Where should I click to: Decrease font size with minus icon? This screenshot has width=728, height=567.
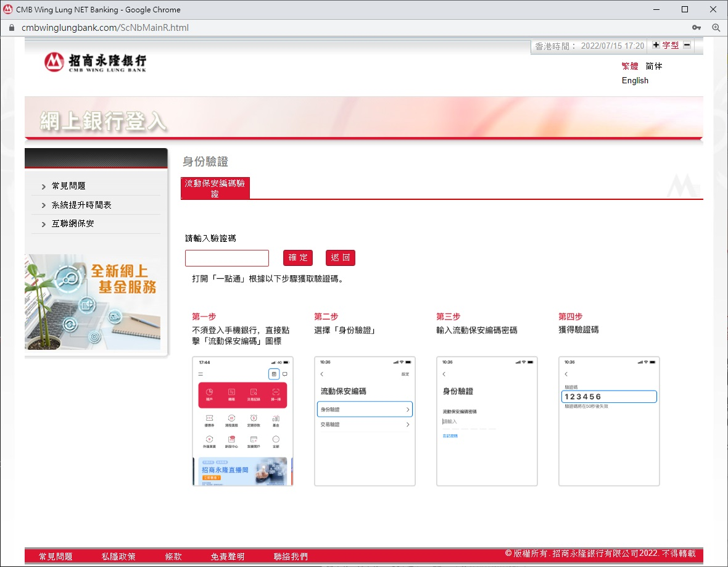coord(687,45)
